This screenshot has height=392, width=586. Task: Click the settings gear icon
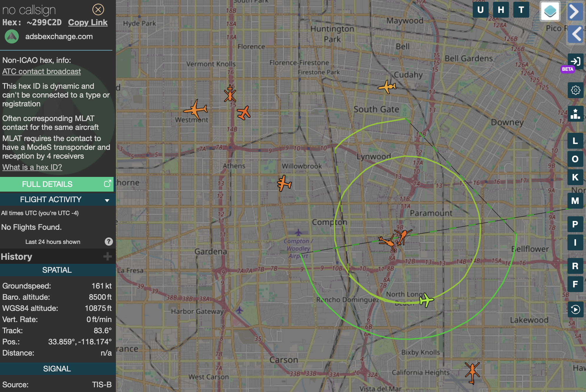click(575, 90)
